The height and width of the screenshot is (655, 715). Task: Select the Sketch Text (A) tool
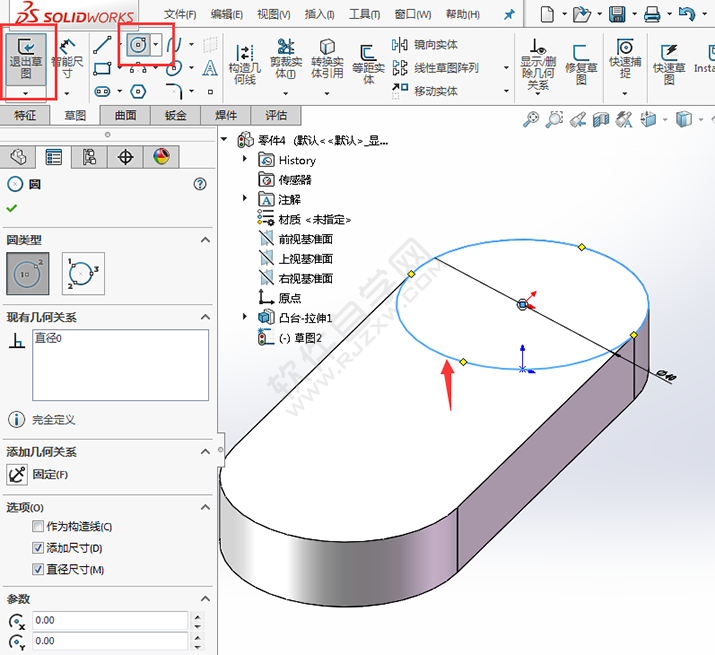210,68
